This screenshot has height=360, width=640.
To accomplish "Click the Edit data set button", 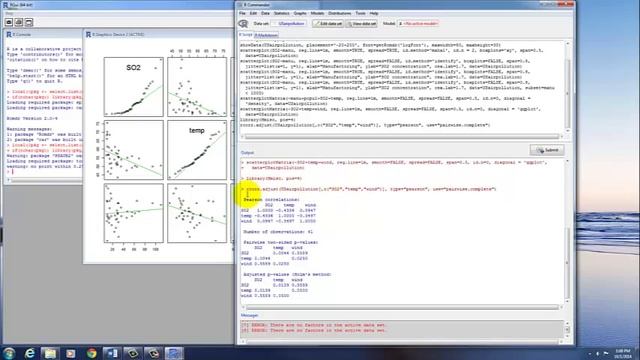I will pyautogui.click(x=328, y=24).
